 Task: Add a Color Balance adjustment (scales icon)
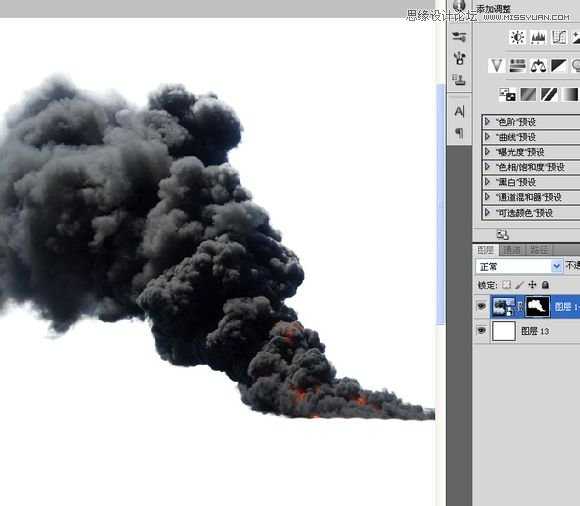(x=538, y=66)
